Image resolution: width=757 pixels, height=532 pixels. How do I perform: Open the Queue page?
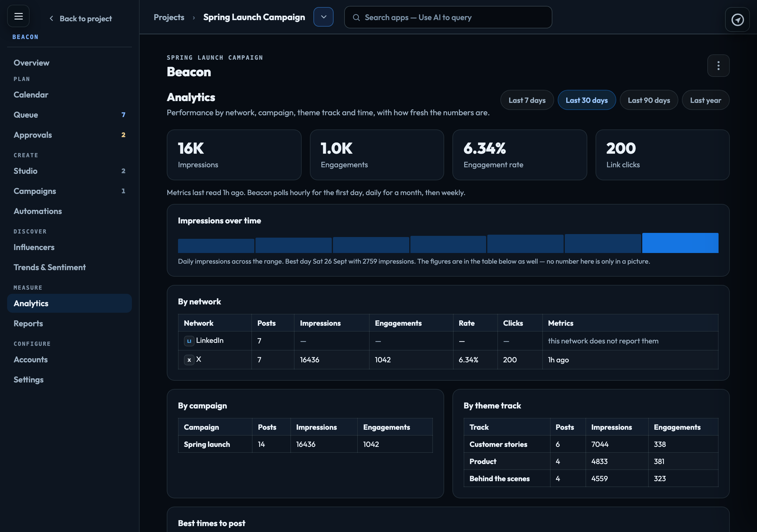point(69,115)
